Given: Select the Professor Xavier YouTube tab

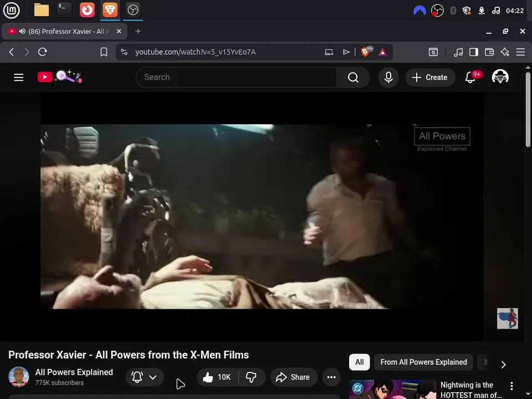Looking at the screenshot, I should coord(64,31).
